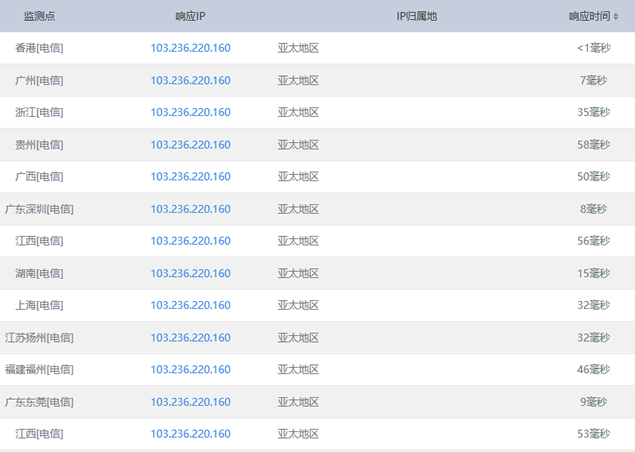Open the IP link in 广西[电信] row
Viewport: 635px width, 452px height.
click(x=190, y=177)
